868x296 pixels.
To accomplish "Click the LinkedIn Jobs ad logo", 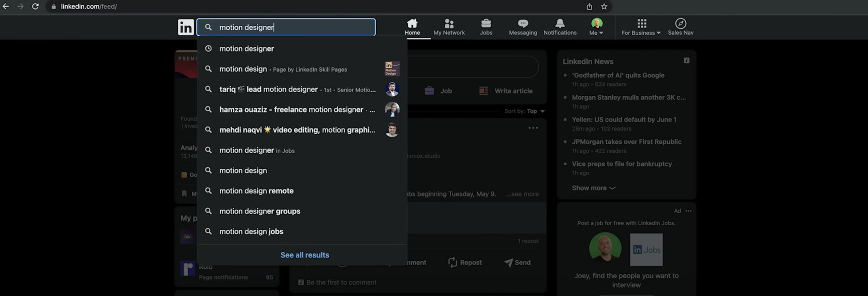I will [x=646, y=249].
